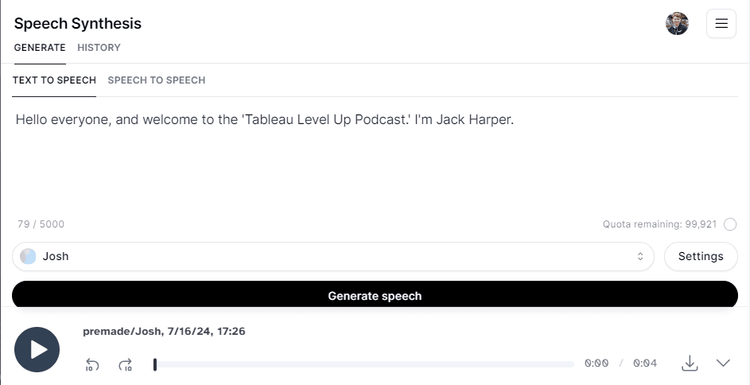Switch to Speech to Speech mode
Screen dimensions: 750x385
point(156,80)
